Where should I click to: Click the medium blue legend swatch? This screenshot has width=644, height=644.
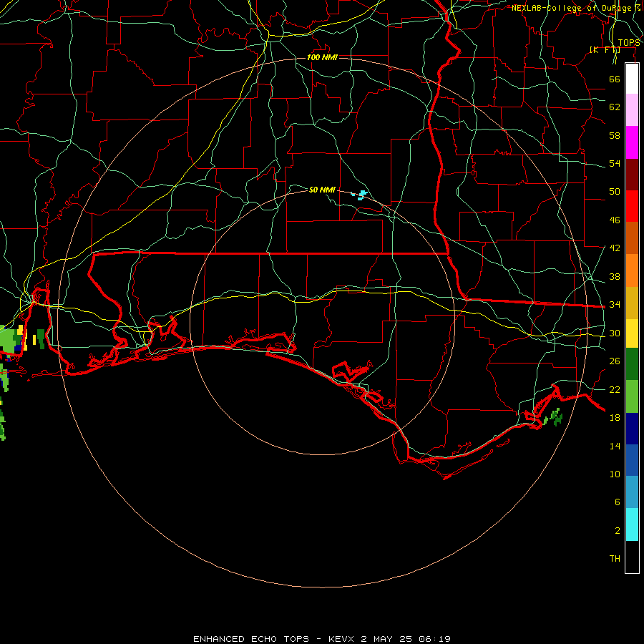[632, 460]
